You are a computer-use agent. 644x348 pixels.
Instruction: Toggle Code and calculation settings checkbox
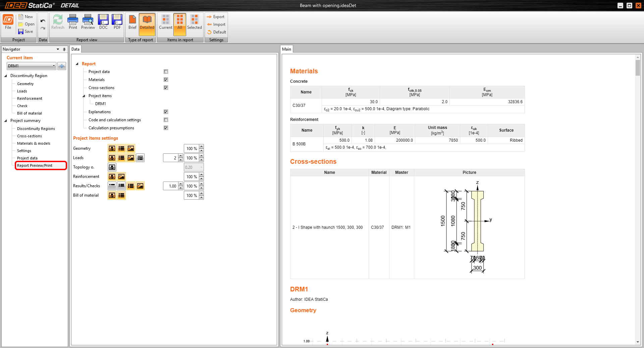(x=166, y=120)
